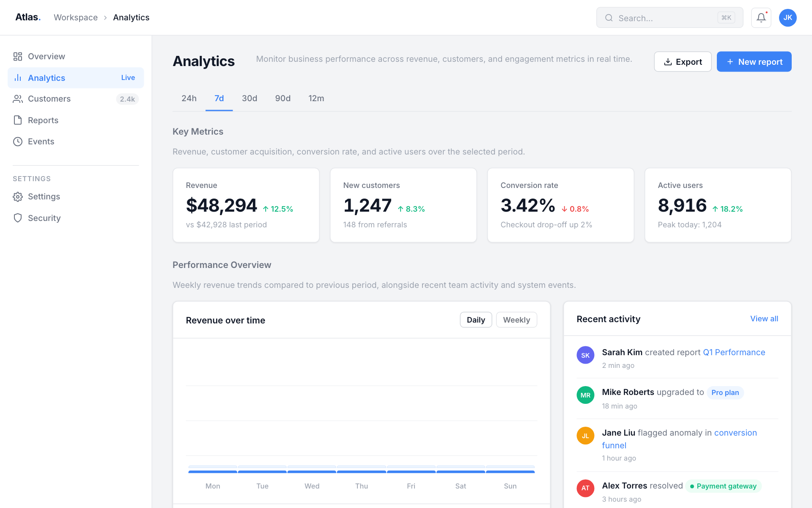Open Reports via the document icon
The width and height of the screenshot is (812, 508).
pyautogui.click(x=18, y=120)
